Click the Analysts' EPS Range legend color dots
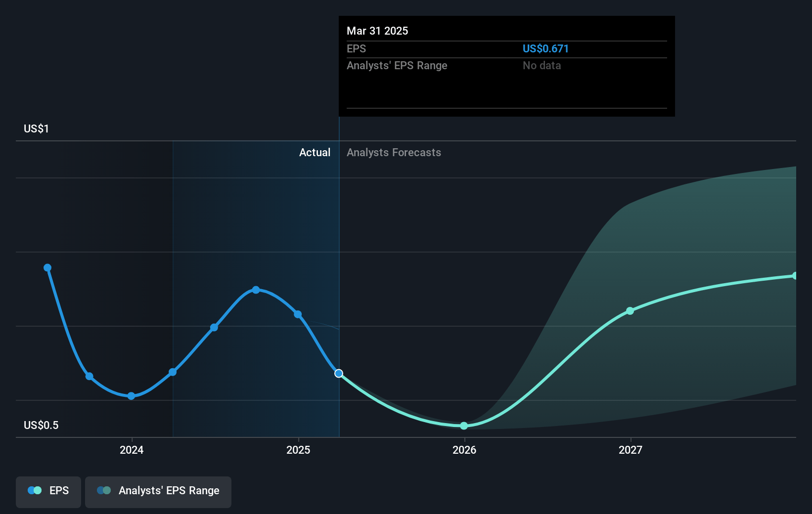This screenshot has height=514, width=812. pyautogui.click(x=104, y=490)
